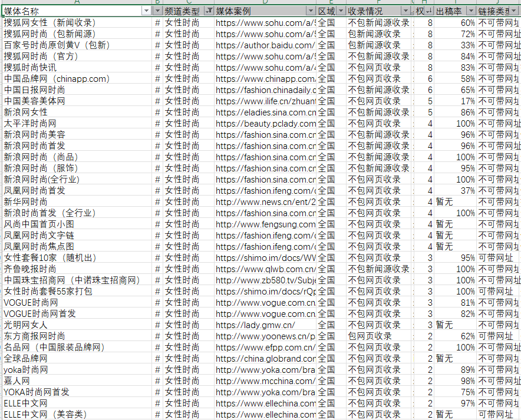Open the 区域 column filter arrow
521x420 pixels.
[340, 11]
